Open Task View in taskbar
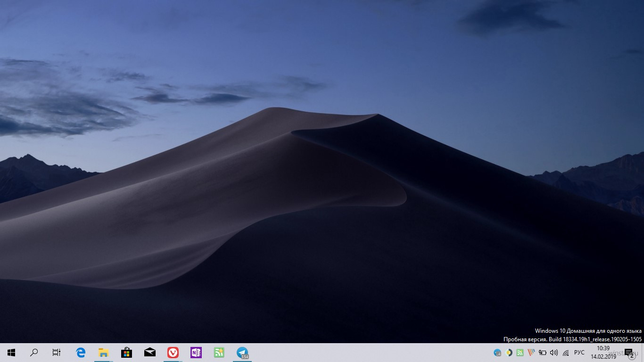The image size is (644, 362). pyautogui.click(x=57, y=352)
